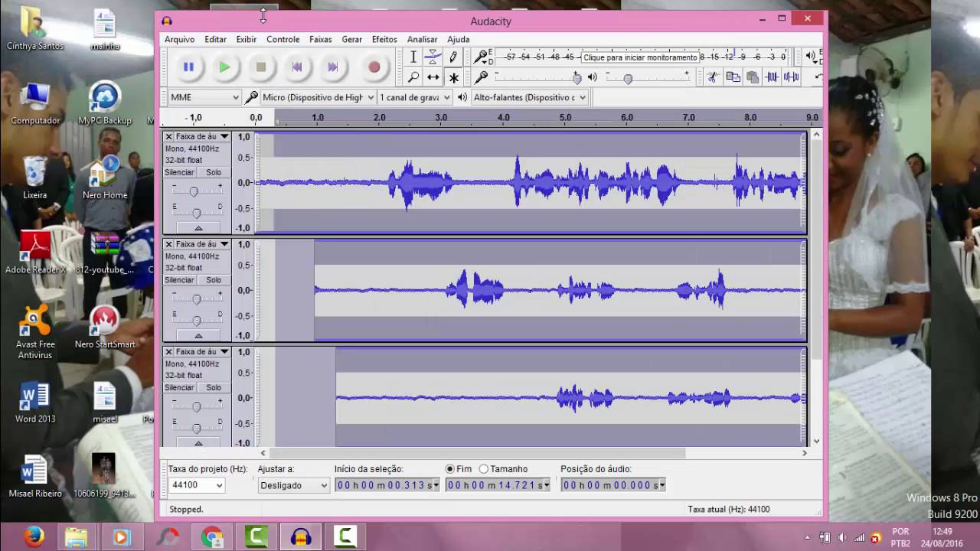Close the first audio track with X

[x=168, y=136]
